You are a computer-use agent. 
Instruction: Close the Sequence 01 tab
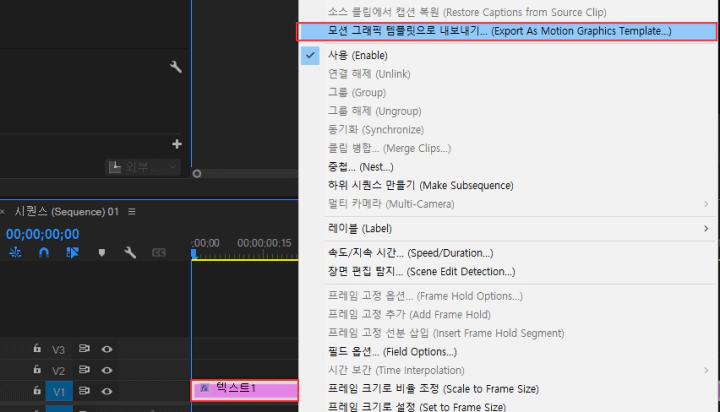pos(2,212)
